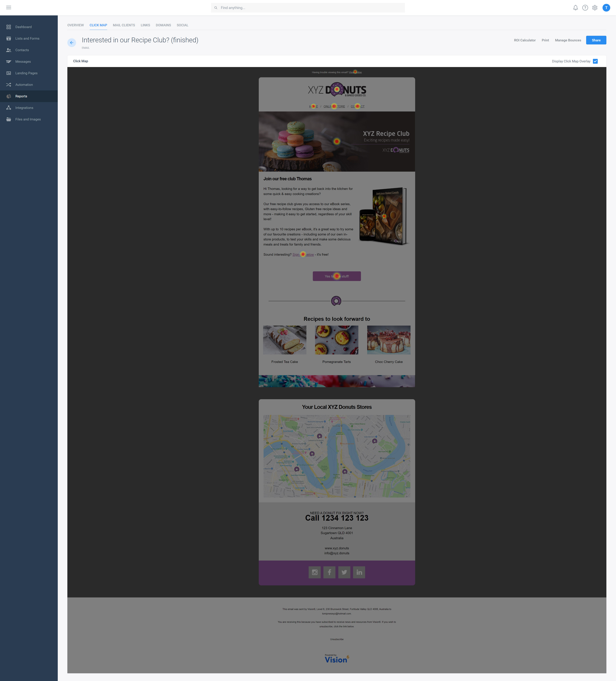Open the Domains report tab
The image size is (616, 681).
pos(163,25)
